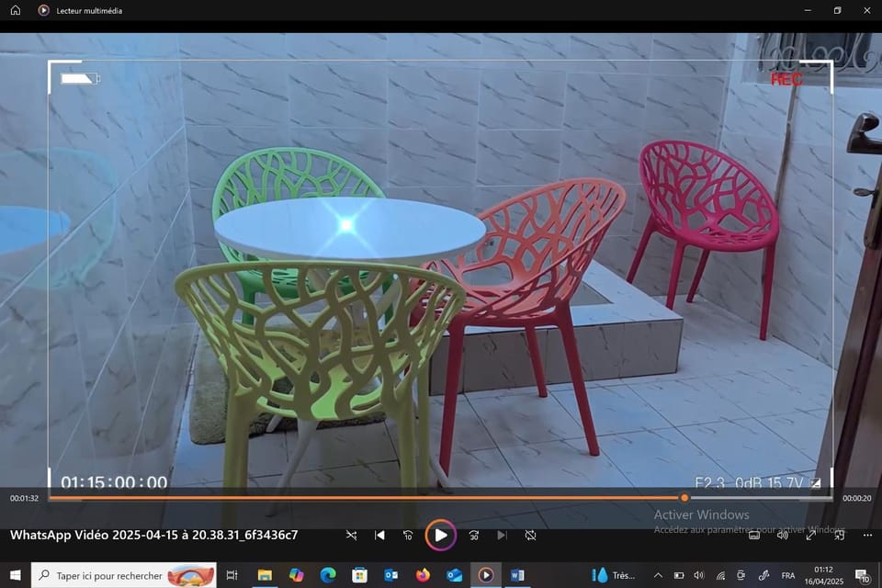Go to the next track

[502, 535]
